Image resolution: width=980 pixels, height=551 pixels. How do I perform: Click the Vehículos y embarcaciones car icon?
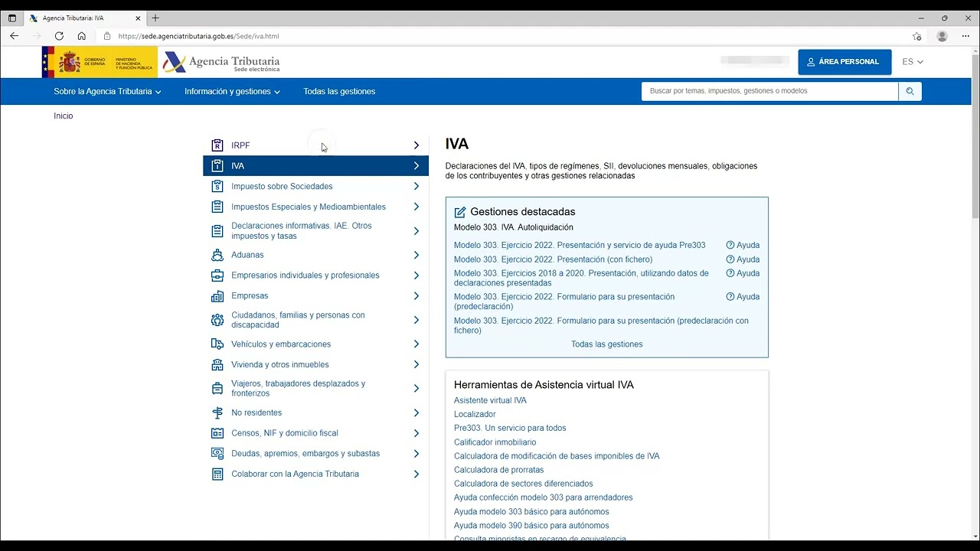[217, 344]
